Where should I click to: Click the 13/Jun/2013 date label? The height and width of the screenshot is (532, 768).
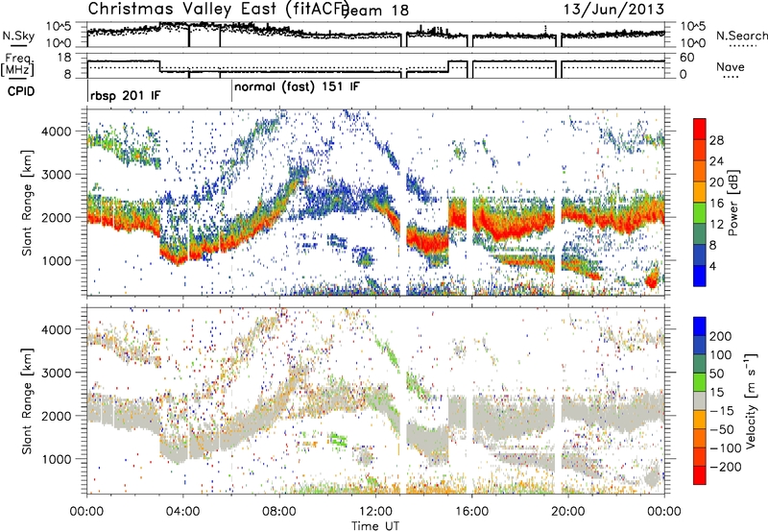point(613,10)
